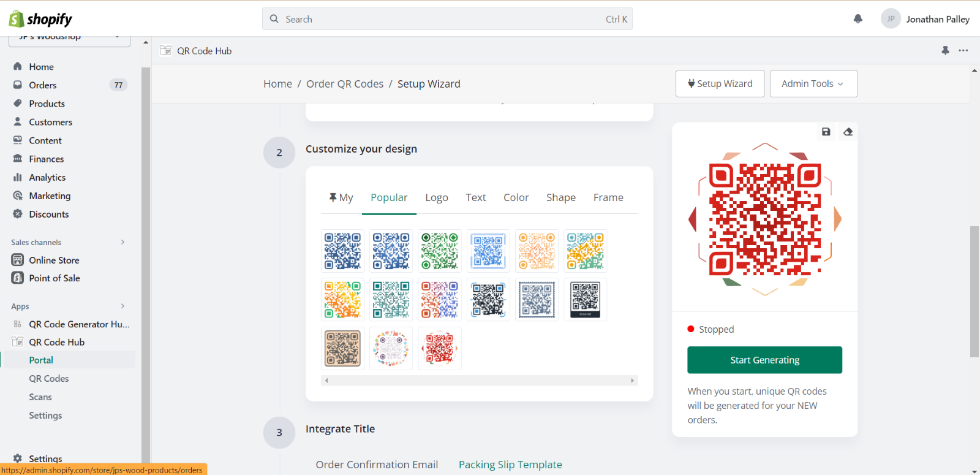Select the Packing Slip Template tab
Image resolution: width=980 pixels, height=475 pixels.
point(510,465)
